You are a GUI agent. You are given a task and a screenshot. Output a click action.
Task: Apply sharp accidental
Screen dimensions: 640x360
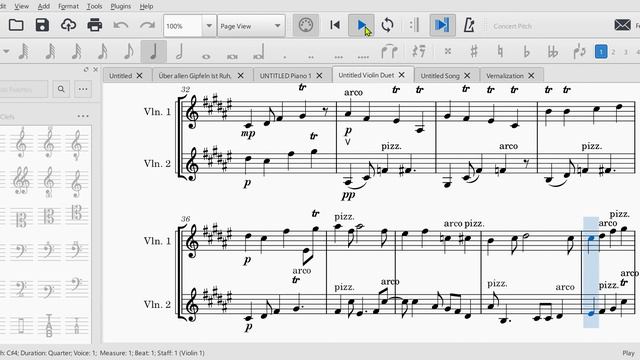474,51
